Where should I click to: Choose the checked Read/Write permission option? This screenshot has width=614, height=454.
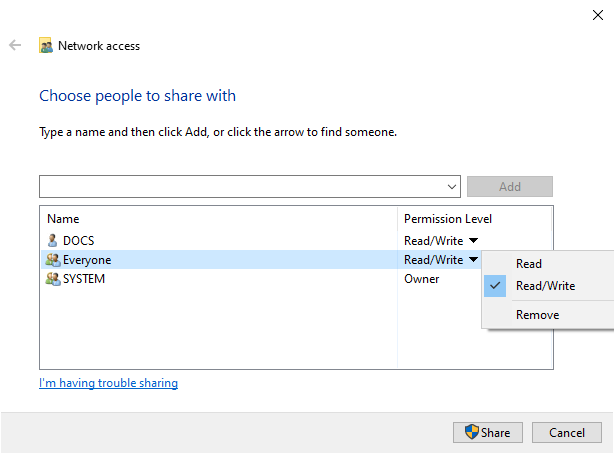coord(545,286)
